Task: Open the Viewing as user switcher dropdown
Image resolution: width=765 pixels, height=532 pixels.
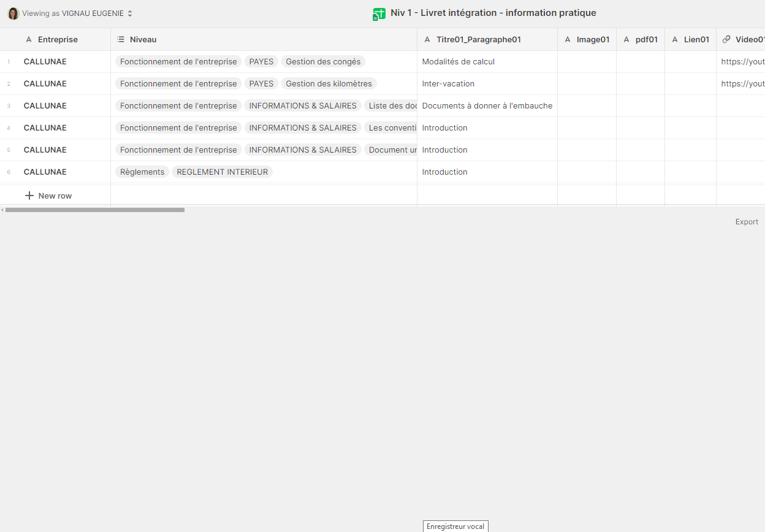Action: click(129, 13)
